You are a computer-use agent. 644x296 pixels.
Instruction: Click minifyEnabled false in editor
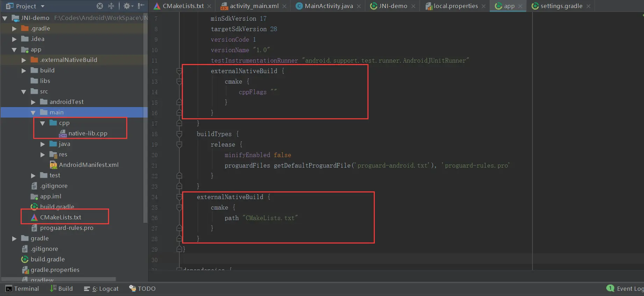258,155
